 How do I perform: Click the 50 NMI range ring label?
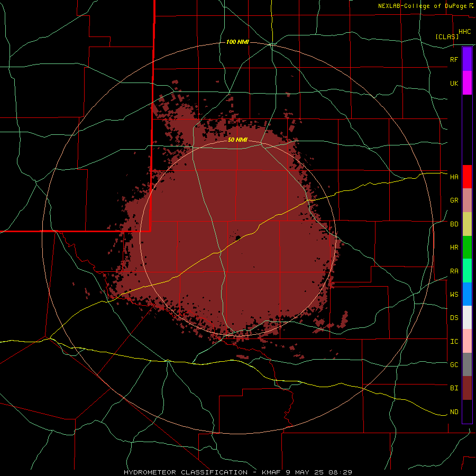(x=237, y=140)
